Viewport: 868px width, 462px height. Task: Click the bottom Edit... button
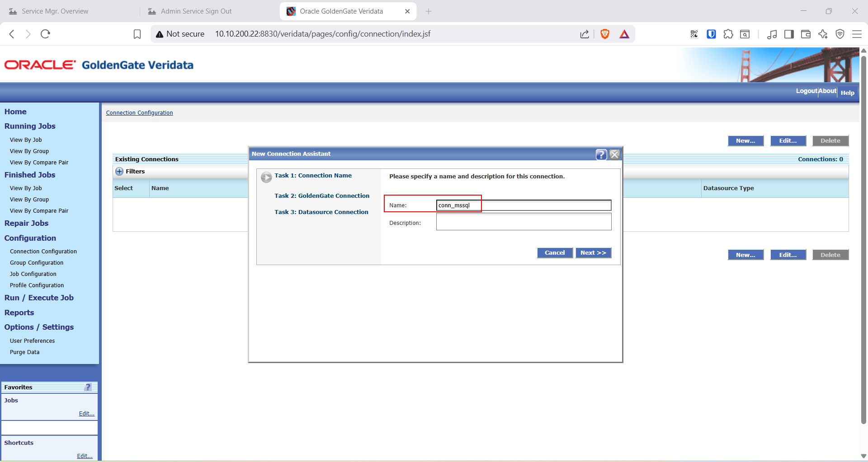click(x=788, y=255)
